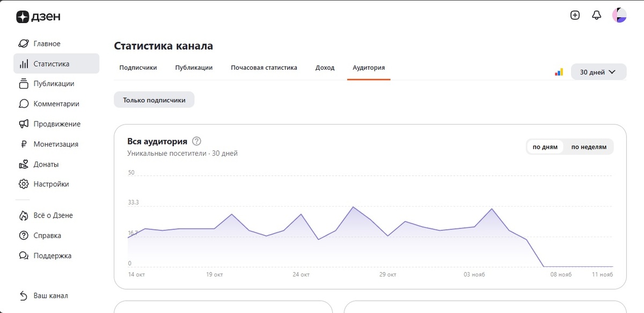Click the 19 окт axis label
This screenshot has height=313, width=644.
(215, 275)
